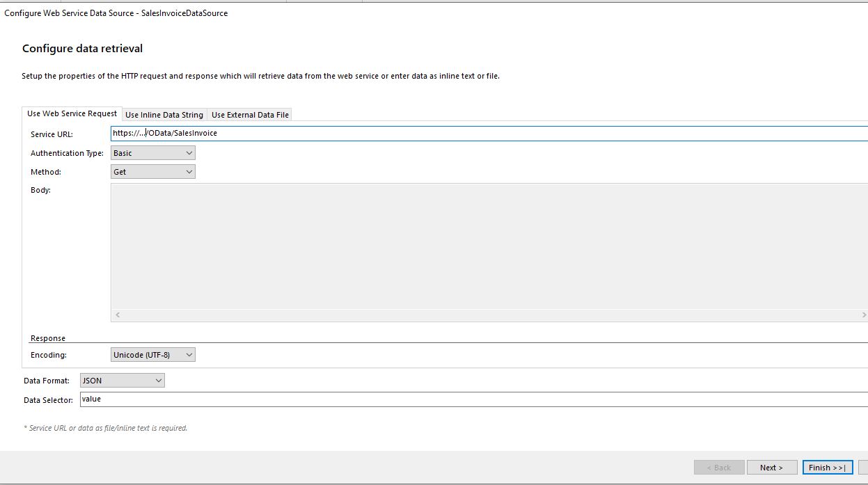
Task: Click the Body scrollbar left arrow
Action: (118, 315)
